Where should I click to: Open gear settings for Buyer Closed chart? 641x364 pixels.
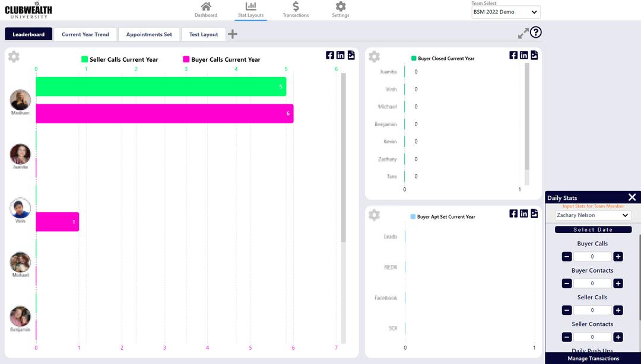374,56
